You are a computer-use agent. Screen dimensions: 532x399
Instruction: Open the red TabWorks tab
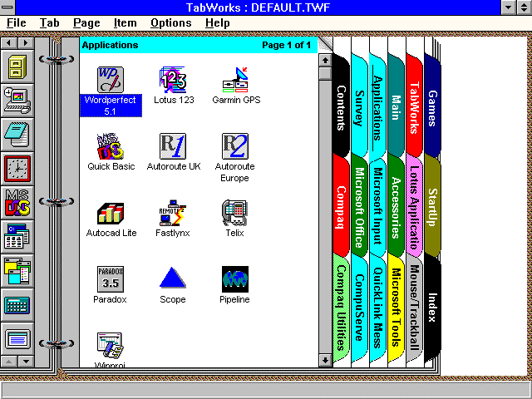[x=414, y=107]
